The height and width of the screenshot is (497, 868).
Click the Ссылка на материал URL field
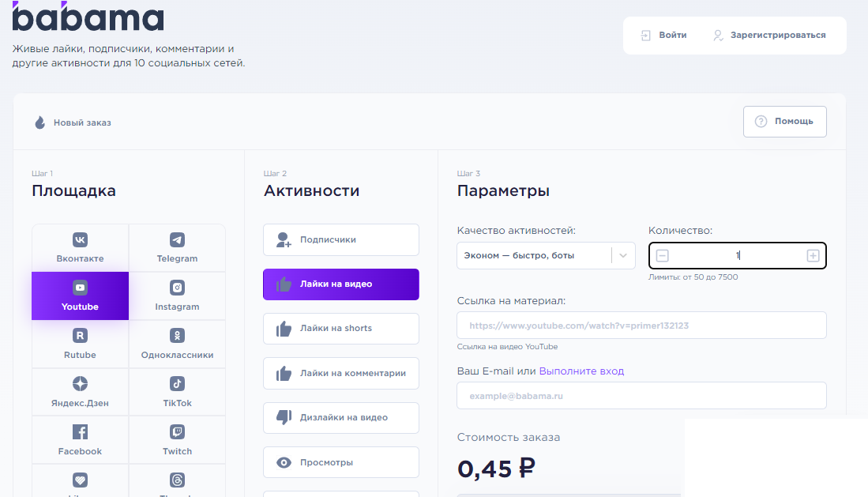coord(641,326)
